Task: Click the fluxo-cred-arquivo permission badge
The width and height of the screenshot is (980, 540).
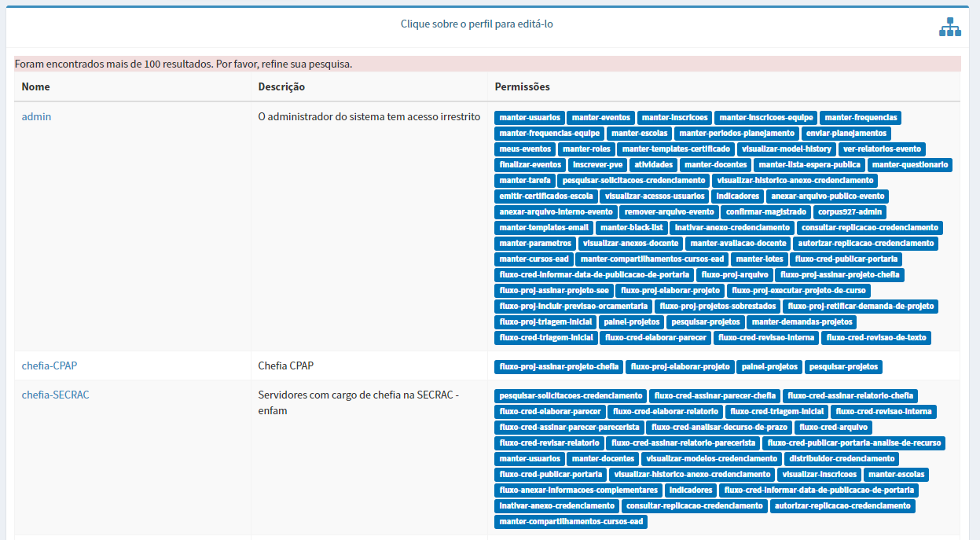Action: click(834, 428)
